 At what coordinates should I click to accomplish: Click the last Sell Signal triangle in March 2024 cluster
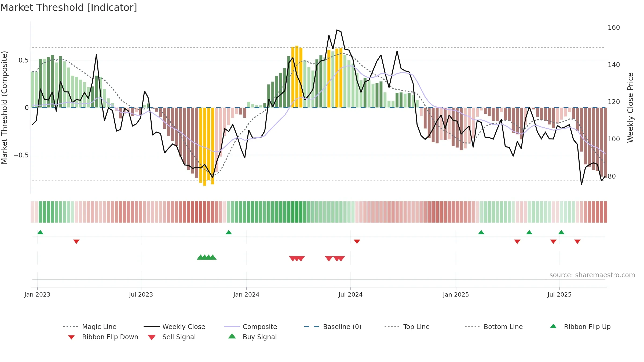(301, 259)
